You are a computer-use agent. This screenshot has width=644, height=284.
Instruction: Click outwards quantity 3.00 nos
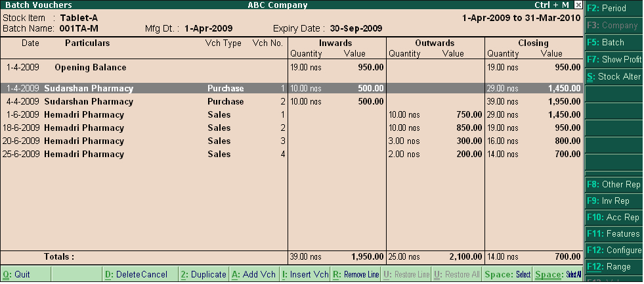tap(404, 141)
